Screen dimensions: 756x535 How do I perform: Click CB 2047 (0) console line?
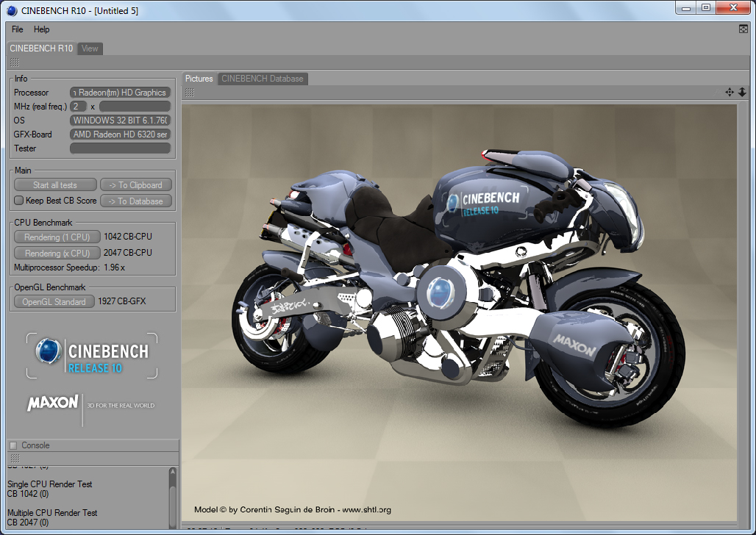[x=28, y=523]
